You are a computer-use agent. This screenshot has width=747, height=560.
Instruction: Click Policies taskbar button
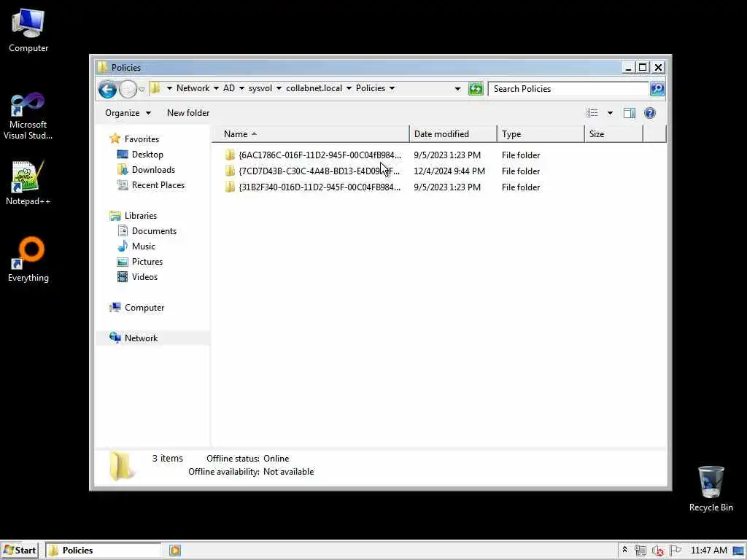tap(103, 551)
